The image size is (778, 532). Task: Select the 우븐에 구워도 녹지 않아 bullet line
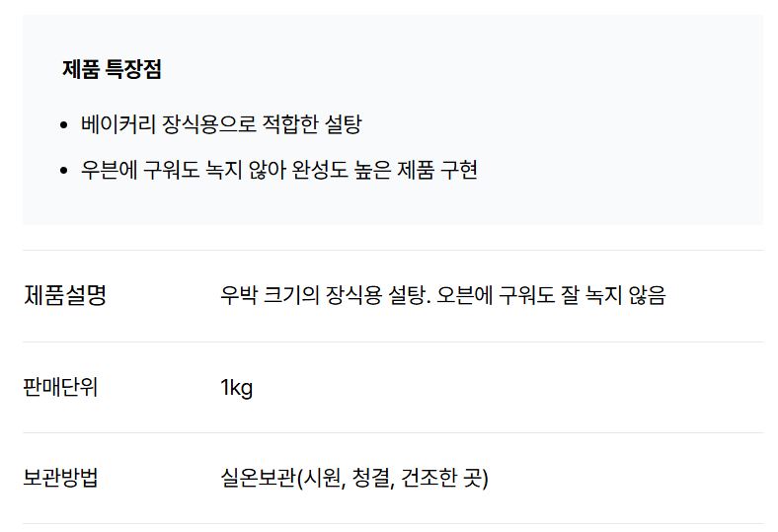pos(278,170)
